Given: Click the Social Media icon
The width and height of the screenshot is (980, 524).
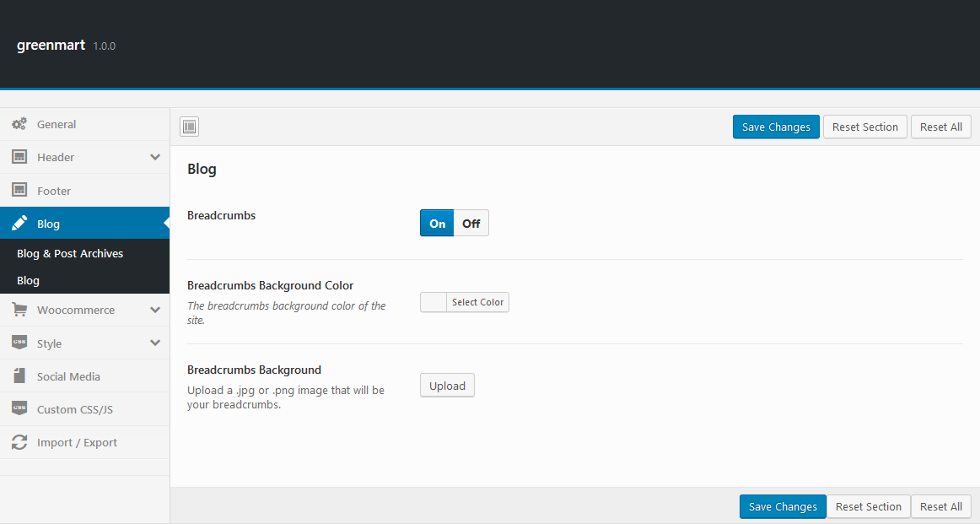Looking at the screenshot, I should (x=19, y=376).
